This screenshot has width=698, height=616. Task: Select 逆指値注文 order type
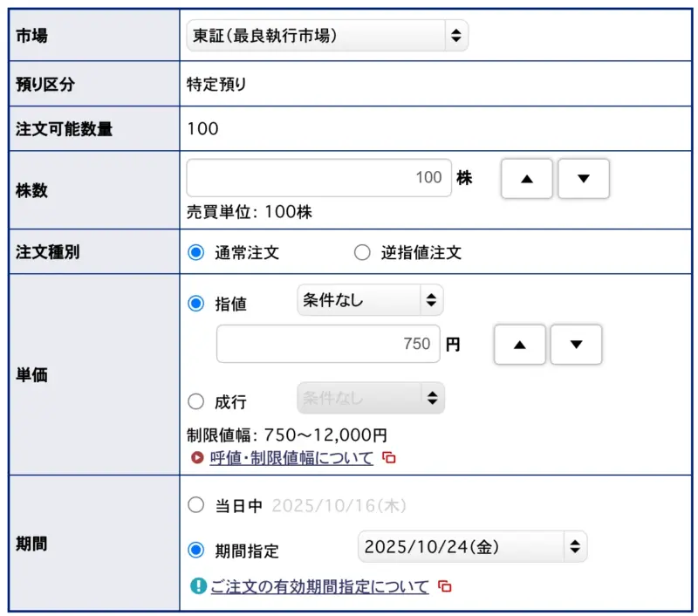click(x=362, y=253)
